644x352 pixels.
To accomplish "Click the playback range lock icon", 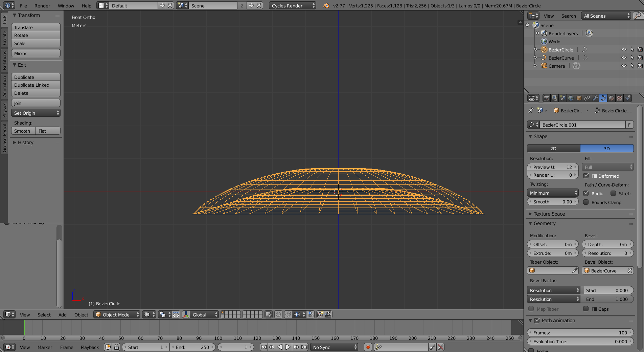I will pyautogui.click(x=116, y=347).
